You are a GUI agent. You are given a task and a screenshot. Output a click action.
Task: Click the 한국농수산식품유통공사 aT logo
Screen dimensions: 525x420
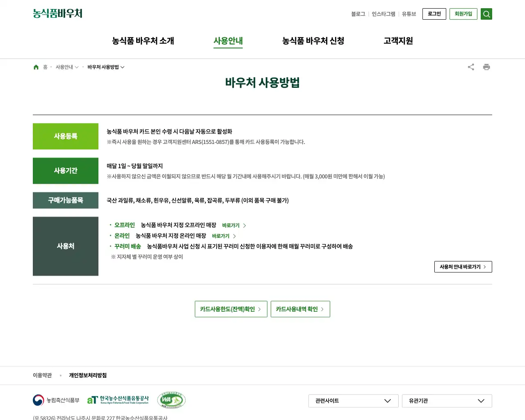tap(118, 400)
